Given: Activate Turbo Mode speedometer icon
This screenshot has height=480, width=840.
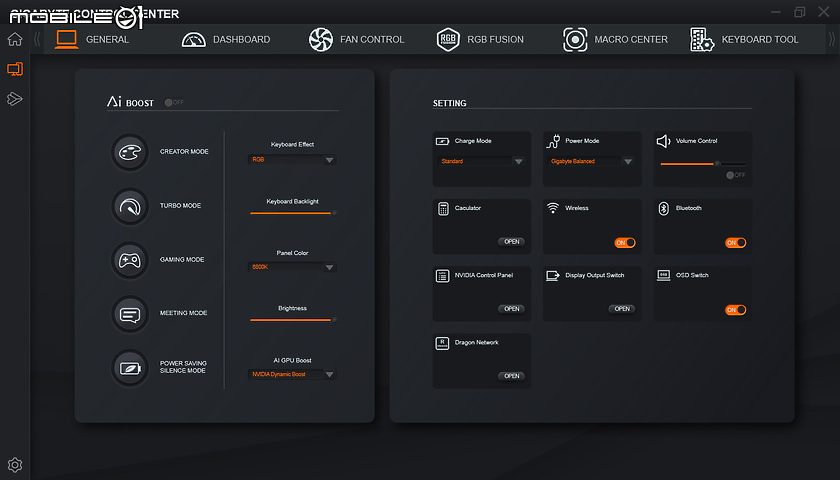Looking at the screenshot, I should [x=130, y=206].
